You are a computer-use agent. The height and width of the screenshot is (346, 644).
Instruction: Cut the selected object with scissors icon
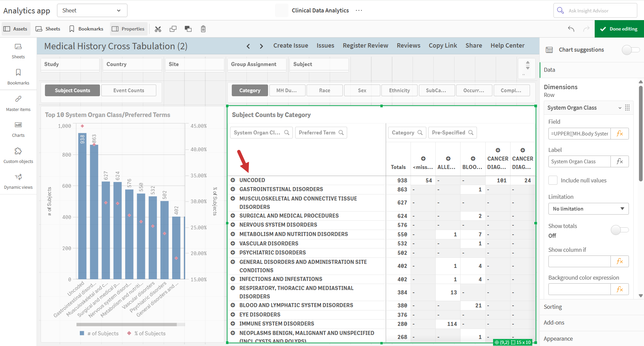click(x=158, y=29)
